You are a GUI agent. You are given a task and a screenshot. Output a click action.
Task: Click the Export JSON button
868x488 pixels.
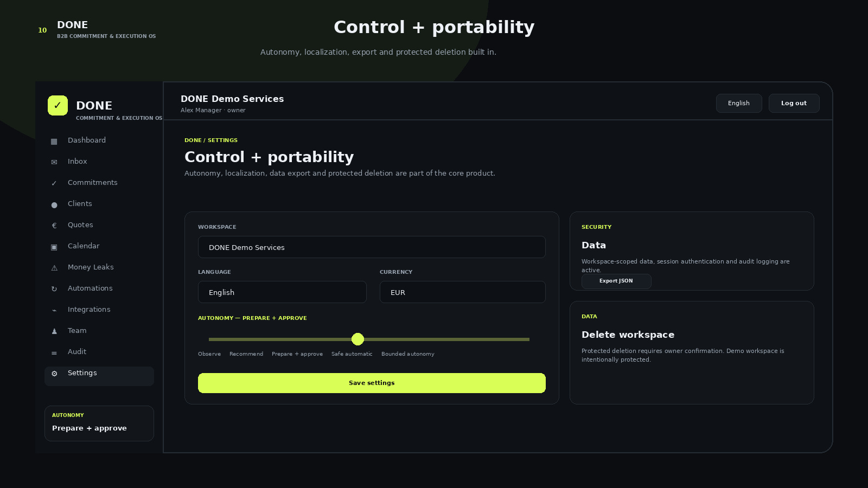[x=616, y=281]
